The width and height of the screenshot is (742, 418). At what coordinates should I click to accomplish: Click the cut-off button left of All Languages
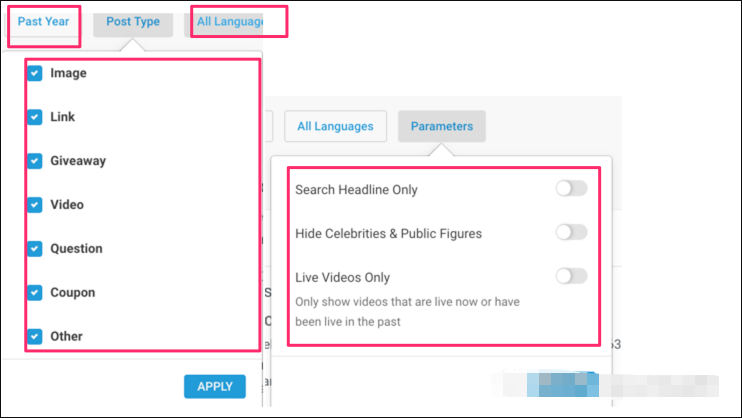pos(268,127)
